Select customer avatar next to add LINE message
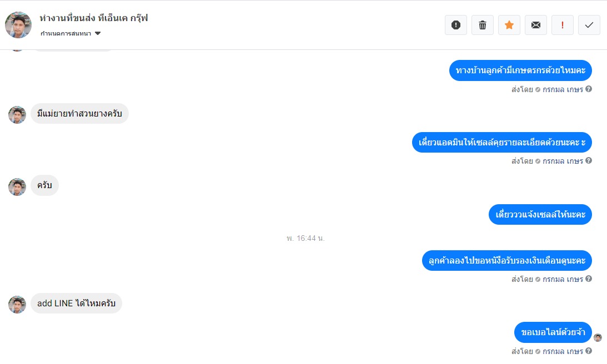 click(x=17, y=305)
